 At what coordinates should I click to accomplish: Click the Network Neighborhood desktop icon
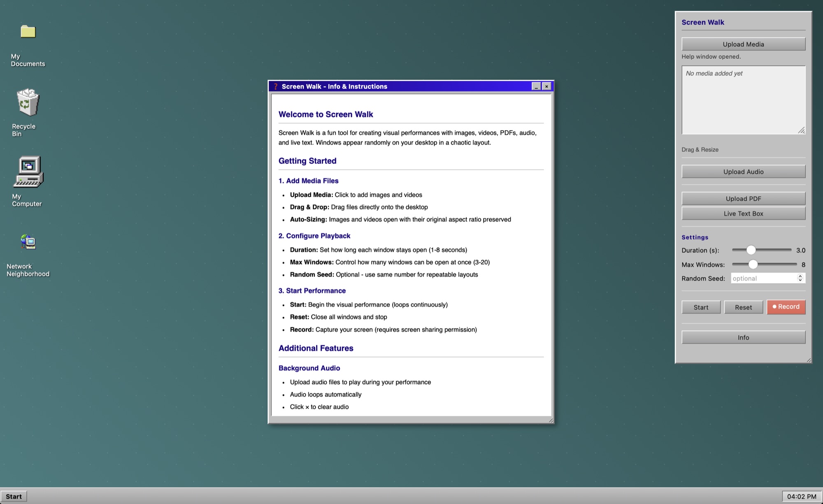[x=28, y=242]
